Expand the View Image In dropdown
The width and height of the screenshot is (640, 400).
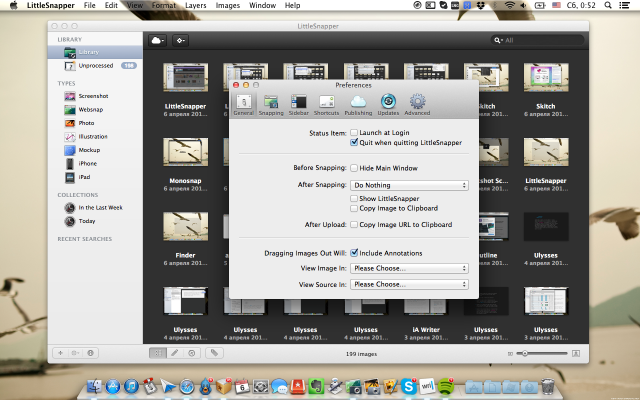point(409,268)
